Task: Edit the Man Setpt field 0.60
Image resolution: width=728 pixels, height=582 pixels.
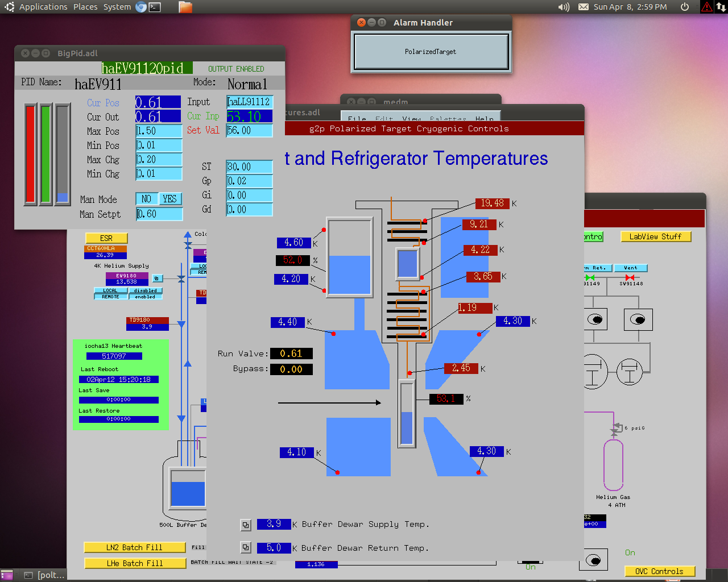Action: (x=159, y=214)
